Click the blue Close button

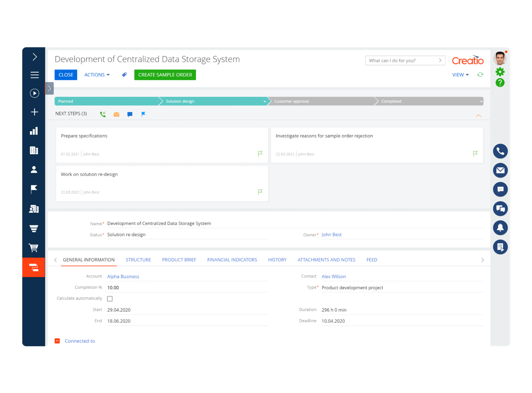66,75
